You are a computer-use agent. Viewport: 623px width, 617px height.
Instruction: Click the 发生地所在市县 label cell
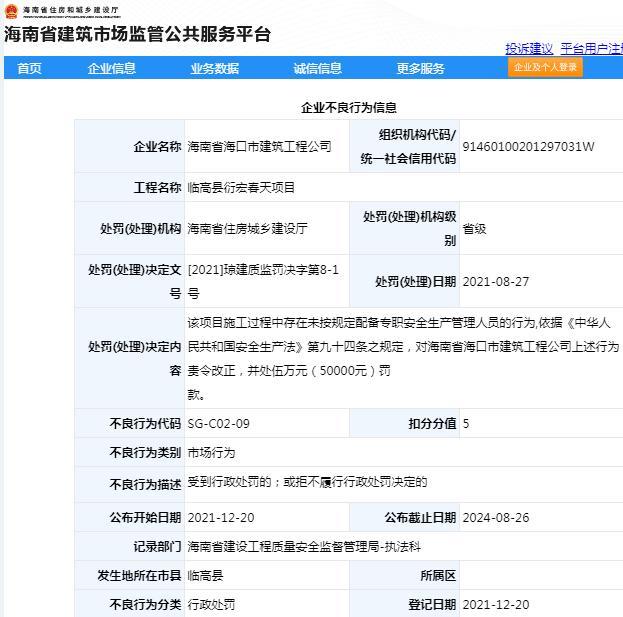point(130,575)
